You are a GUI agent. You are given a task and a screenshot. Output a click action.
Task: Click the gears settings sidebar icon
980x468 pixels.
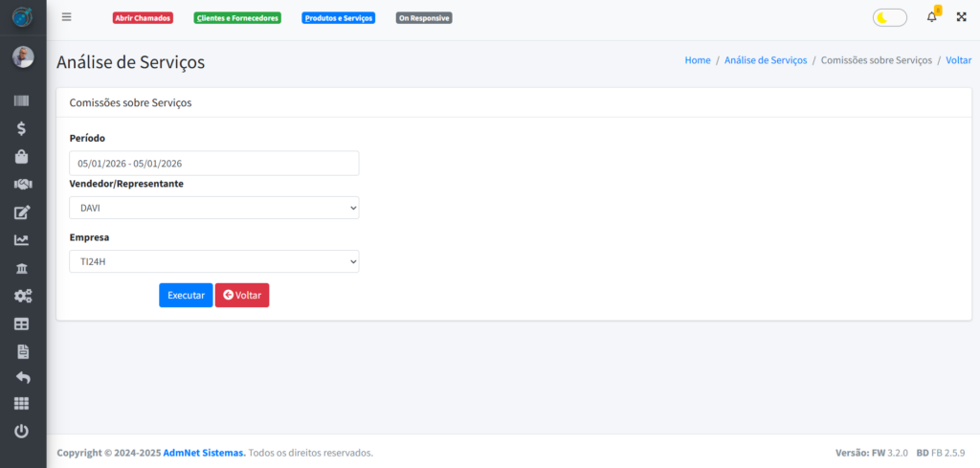22,296
